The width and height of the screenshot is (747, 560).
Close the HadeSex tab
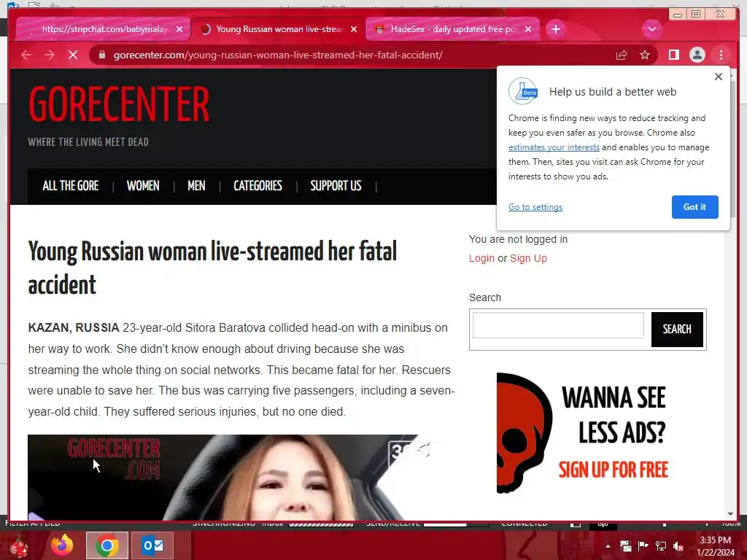point(528,29)
